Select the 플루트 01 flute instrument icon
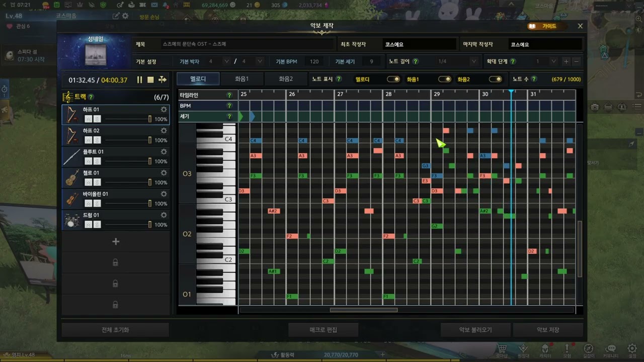 point(71,157)
